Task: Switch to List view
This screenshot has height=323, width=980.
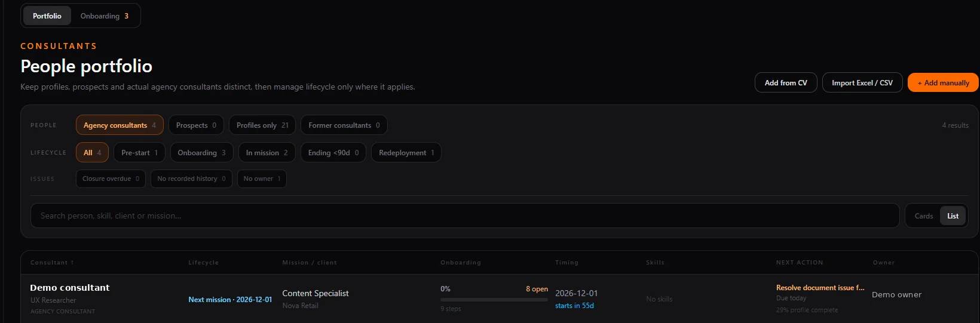Action: point(953,216)
